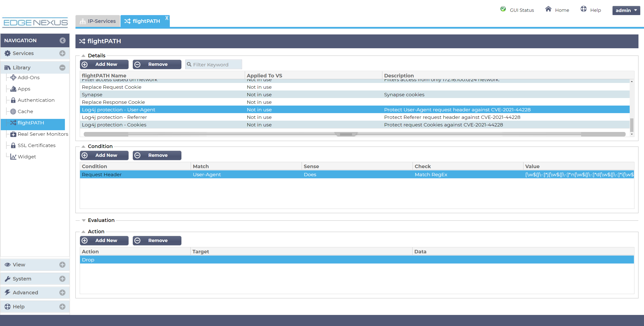
Task: Collapse the Condition section triangle
Action: point(83,147)
